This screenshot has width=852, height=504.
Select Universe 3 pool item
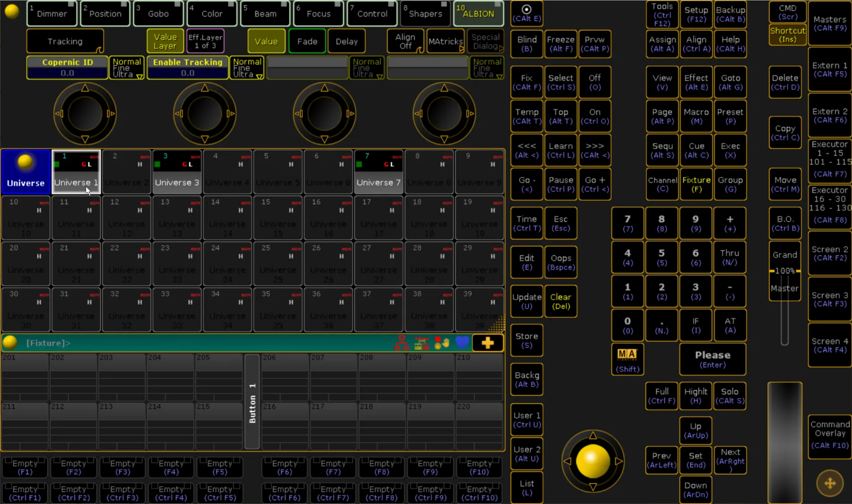click(177, 172)
